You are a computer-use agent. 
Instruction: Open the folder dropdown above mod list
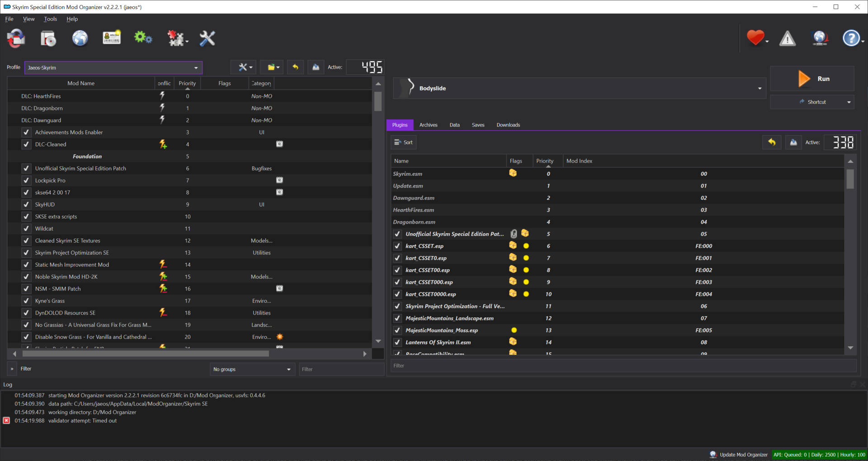coord(272,67)
